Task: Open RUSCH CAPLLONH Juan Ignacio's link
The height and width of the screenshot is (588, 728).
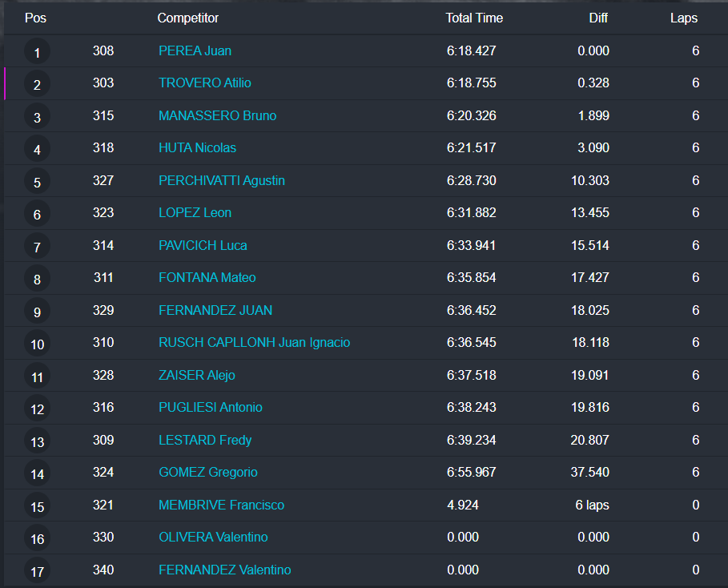Action: click(x=254, y=343)
